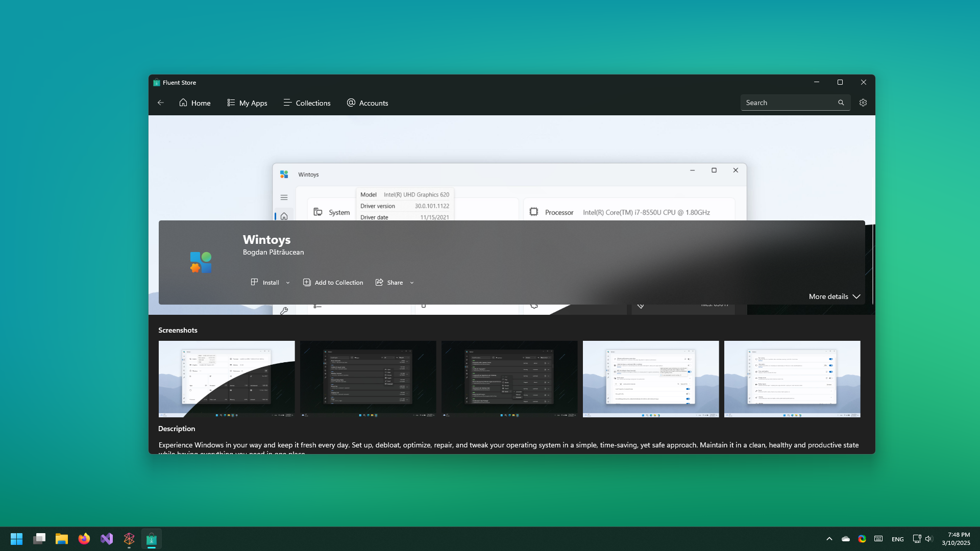Open OneDrive cloud tray icon
Viewport: 980px width, 551px height.
pyautogui.click(x=846, y=539)
